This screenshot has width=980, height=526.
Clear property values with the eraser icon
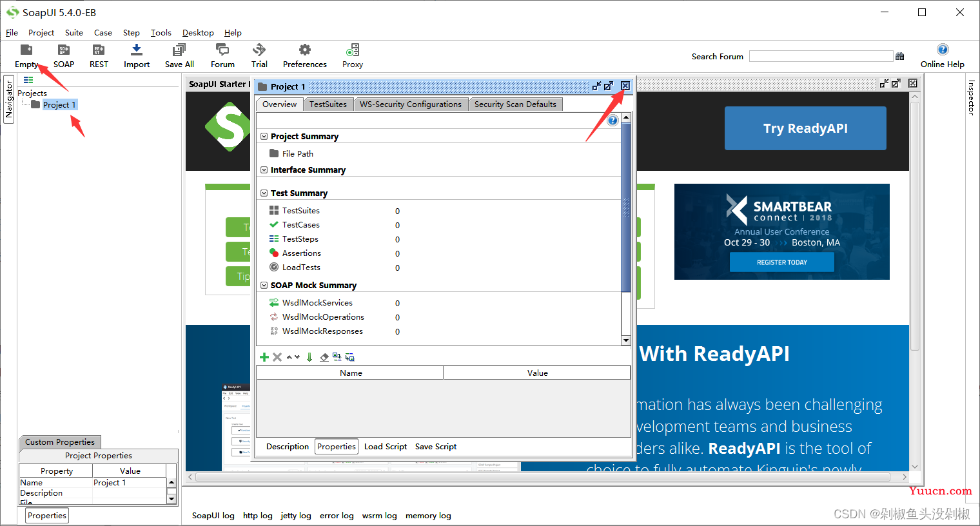[324, 357]
